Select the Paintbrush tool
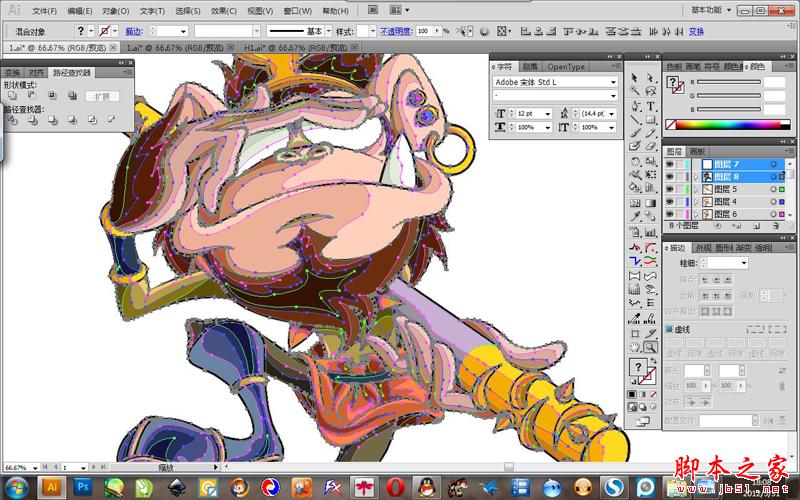 click(635, 133)
